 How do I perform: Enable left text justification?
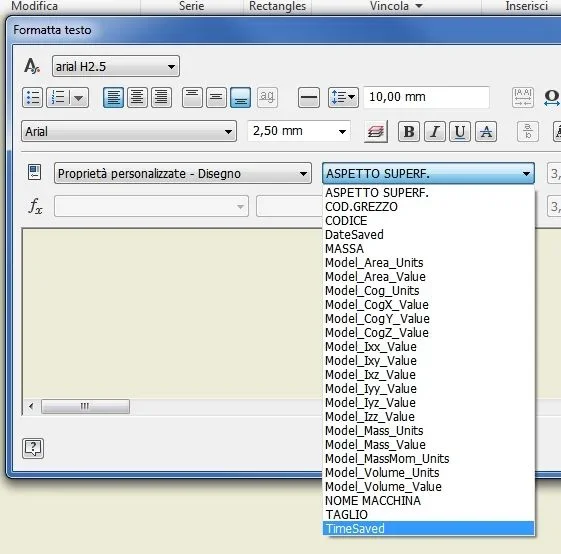[113, 97]
